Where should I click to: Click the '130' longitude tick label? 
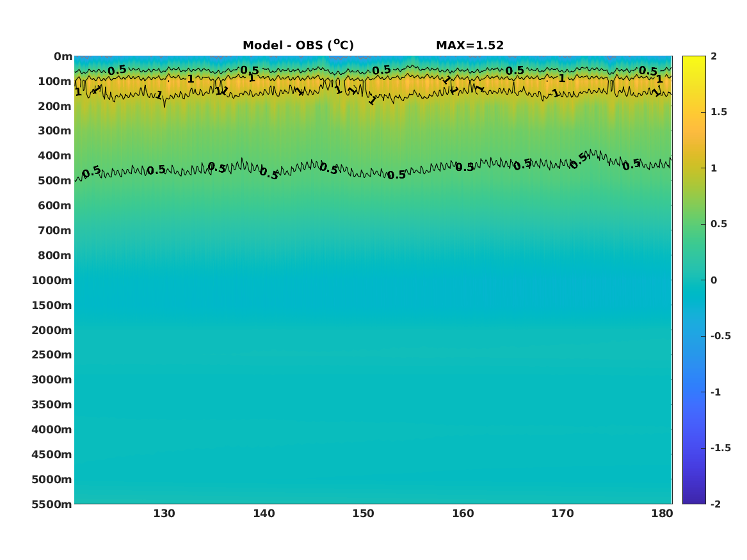164,513
